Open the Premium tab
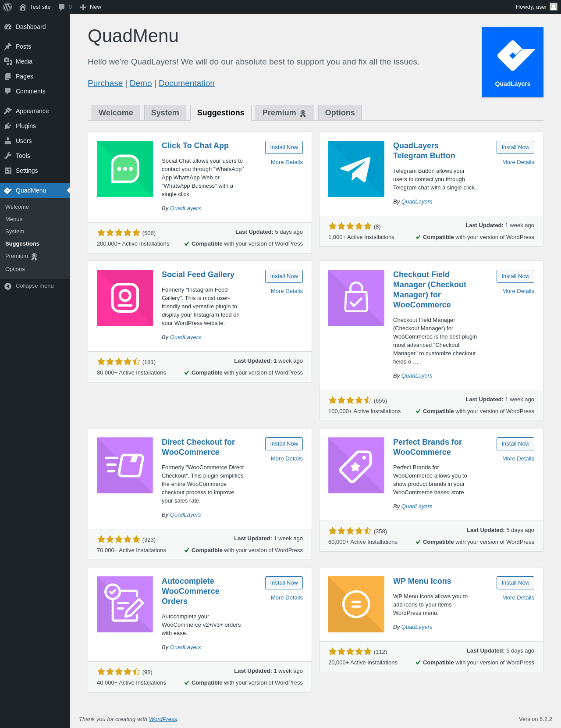 pyautogui.click(x=285, y=113)
